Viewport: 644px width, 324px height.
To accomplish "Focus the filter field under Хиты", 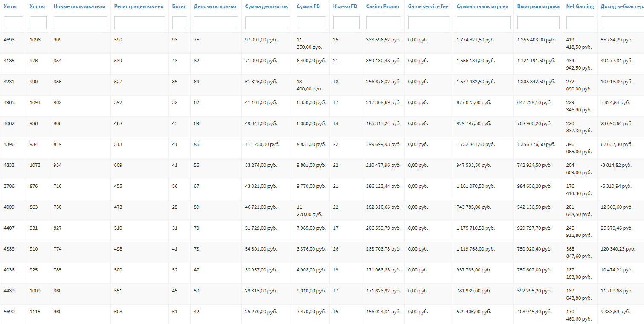I will pyautogui.click(x=13, y=23).
